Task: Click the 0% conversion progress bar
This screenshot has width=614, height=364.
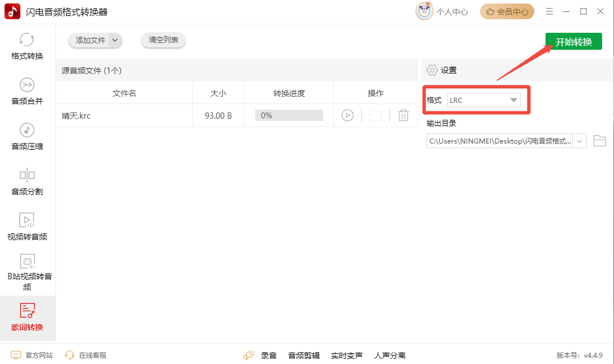Action: tap(289, 115)
